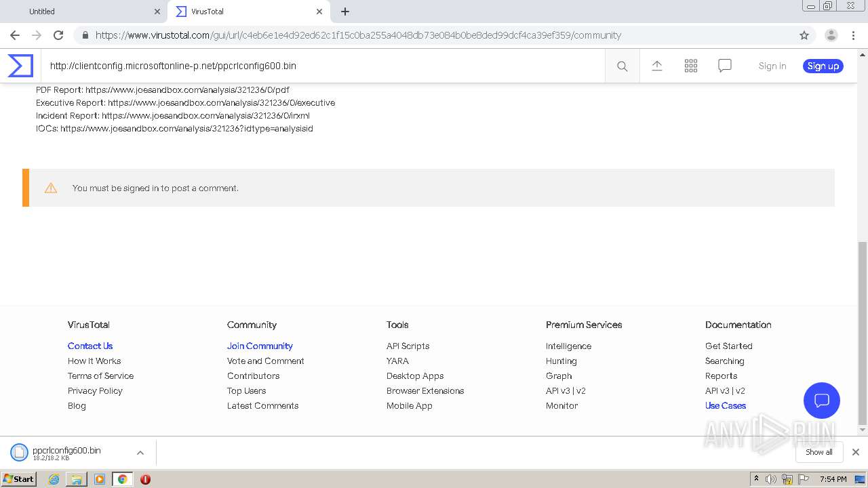The height and width of the screenshot is (488, 868).
Task: Open the Blog link
Action: pos(77,405)
